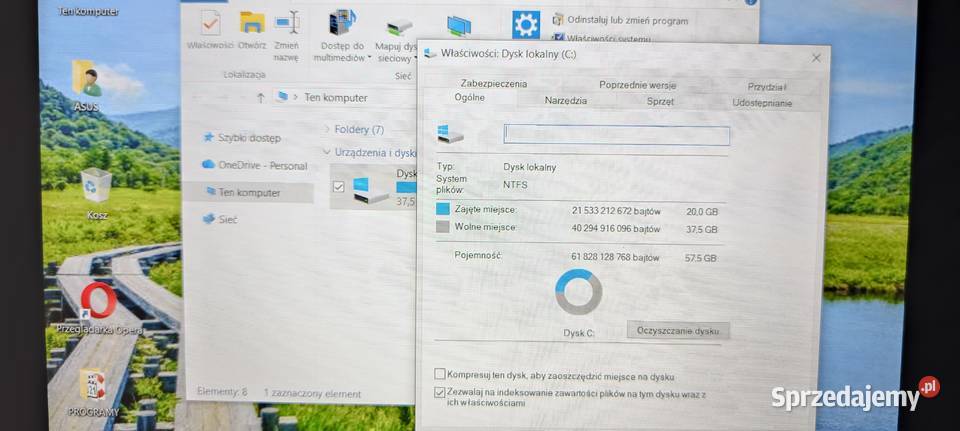Click Właściwości systemu in ribbon

point(609,39)
